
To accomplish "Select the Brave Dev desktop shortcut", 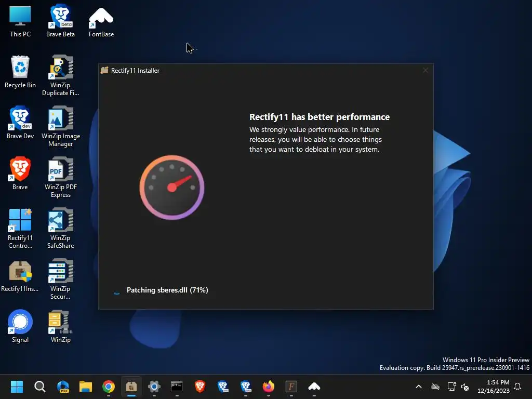I will coord(20,123).
